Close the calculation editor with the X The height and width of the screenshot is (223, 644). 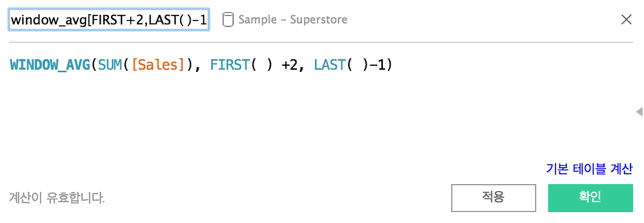pyautogui.click(x=626, y=20)
